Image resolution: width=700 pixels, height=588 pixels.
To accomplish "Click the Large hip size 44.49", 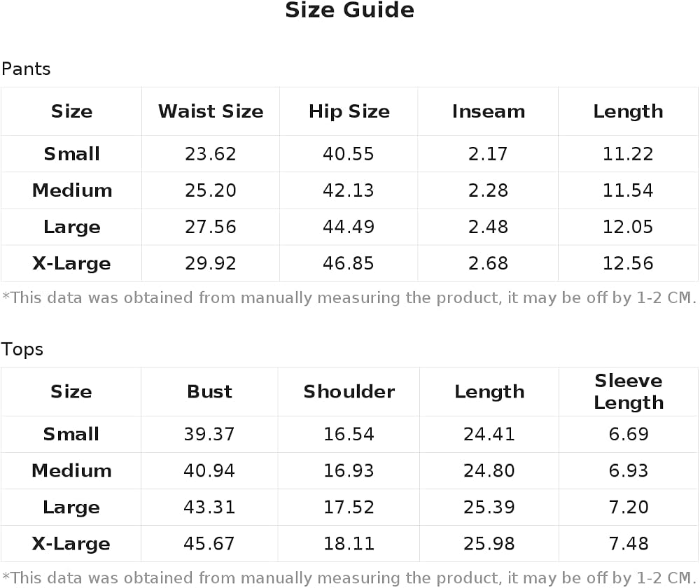I will coord(349,227).
